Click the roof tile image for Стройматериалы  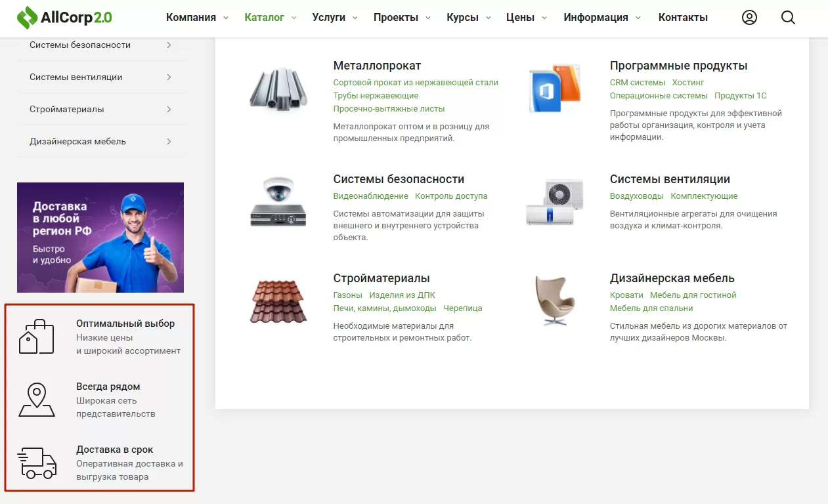[x=278, y=301]
